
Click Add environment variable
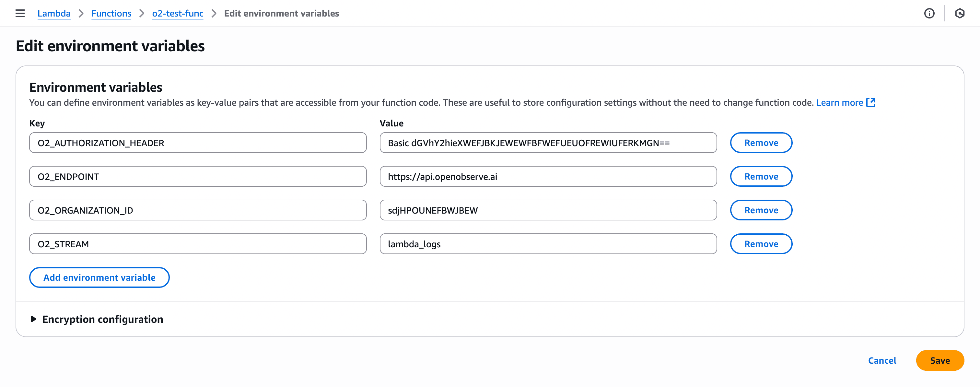point(99,277)
